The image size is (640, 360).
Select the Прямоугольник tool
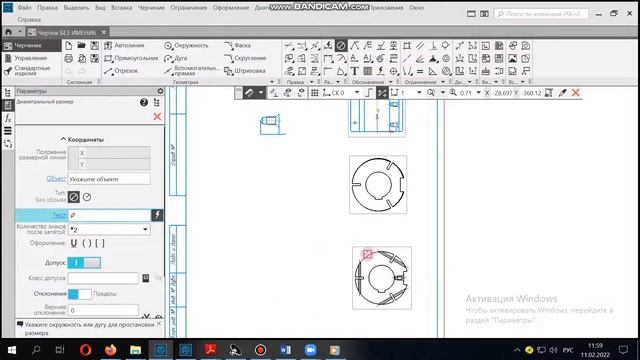(131, 58)
